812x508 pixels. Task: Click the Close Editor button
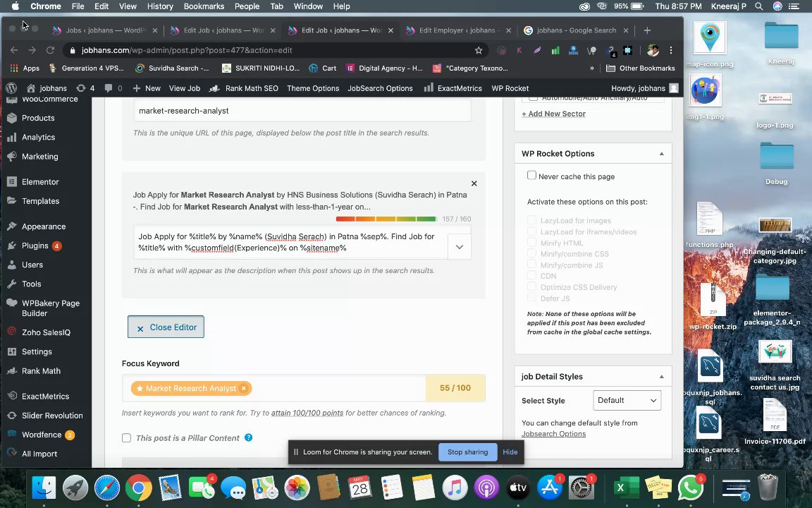[x=166, y=327]
